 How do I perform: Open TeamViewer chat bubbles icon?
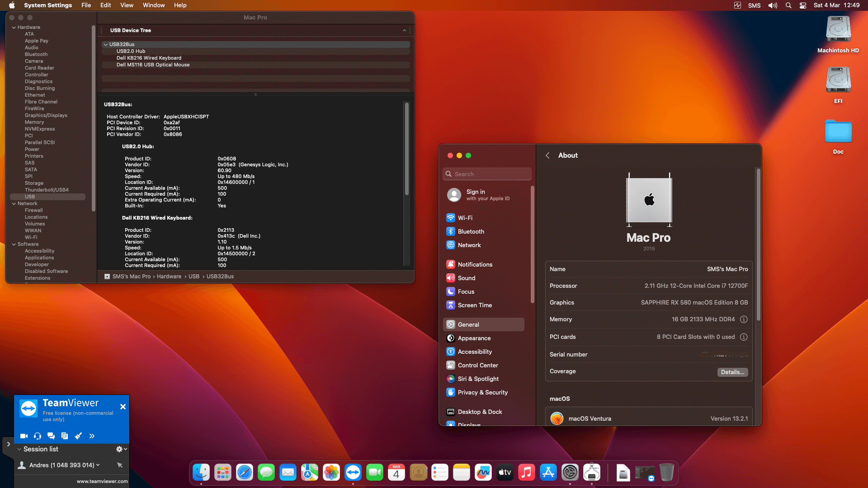(x=51, y=436)
